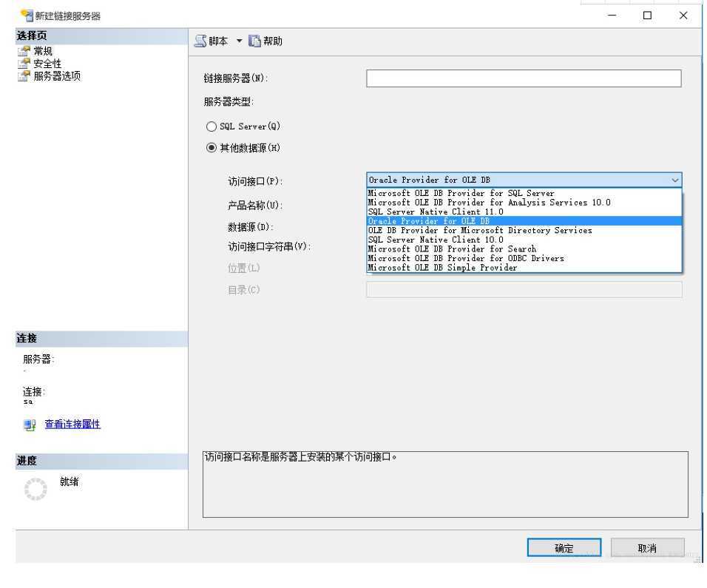
Task: Choose Microsoft OLE DB Provider for ODBC Drivers
Action: pyautogui.click(x=524, y=258)
